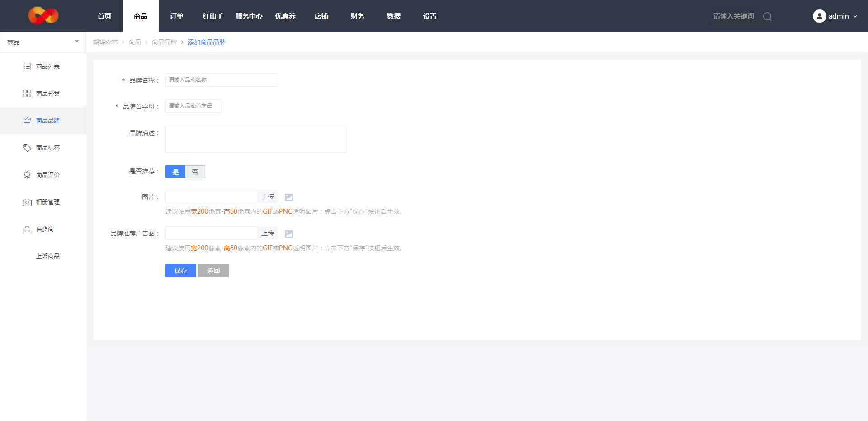This screenshot has width=868, height=421.
Task: Preview image icon beside 品牌推荐广告图 upload
Action: (x=289, y=234)
